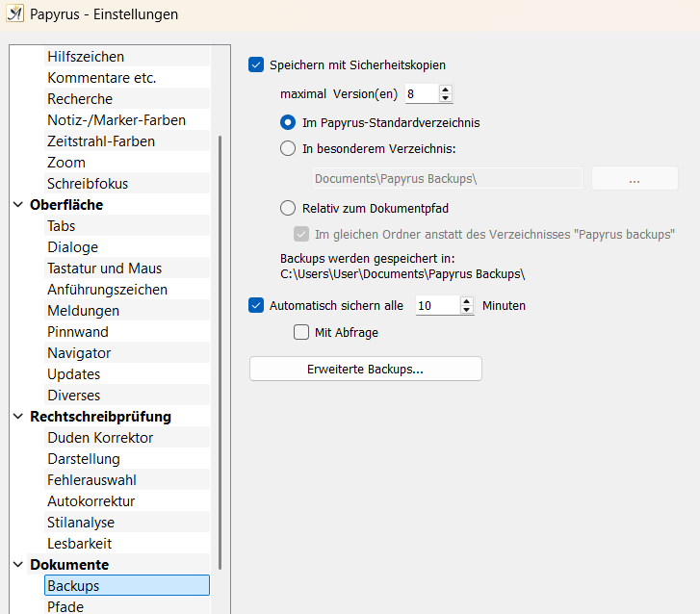The height and width of the screenshot is (614, 700).
Task: Disable Automatisch sichern alle checkbox
Action: [256, 306]
